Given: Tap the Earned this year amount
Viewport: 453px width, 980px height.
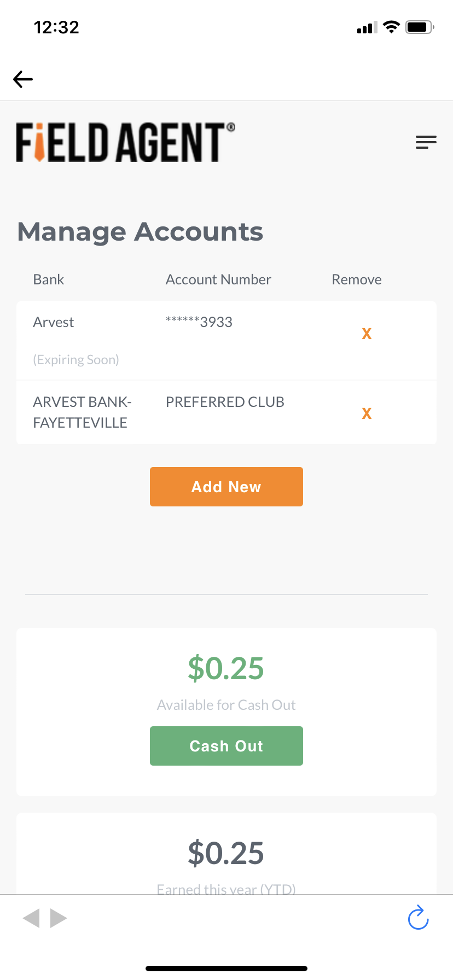Looking at the screenshot, I should (x=226, y=853).
